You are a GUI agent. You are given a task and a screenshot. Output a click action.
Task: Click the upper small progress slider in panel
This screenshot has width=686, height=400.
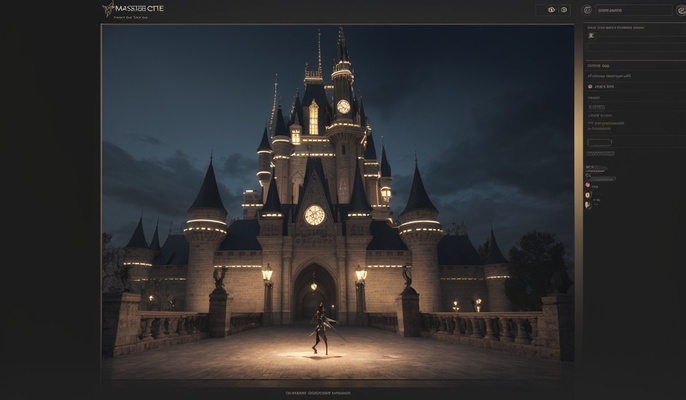click(x=598, y=168)
